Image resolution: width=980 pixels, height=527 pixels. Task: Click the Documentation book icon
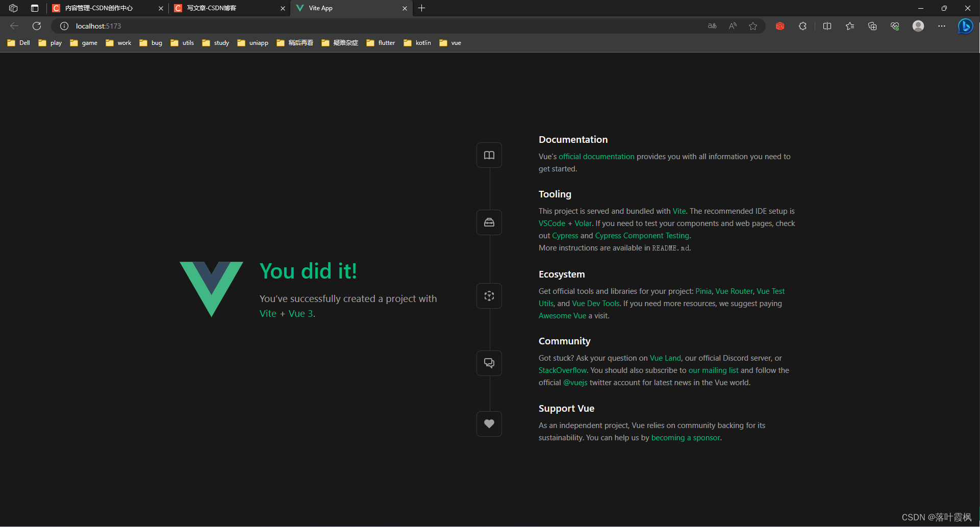(489, 155)
